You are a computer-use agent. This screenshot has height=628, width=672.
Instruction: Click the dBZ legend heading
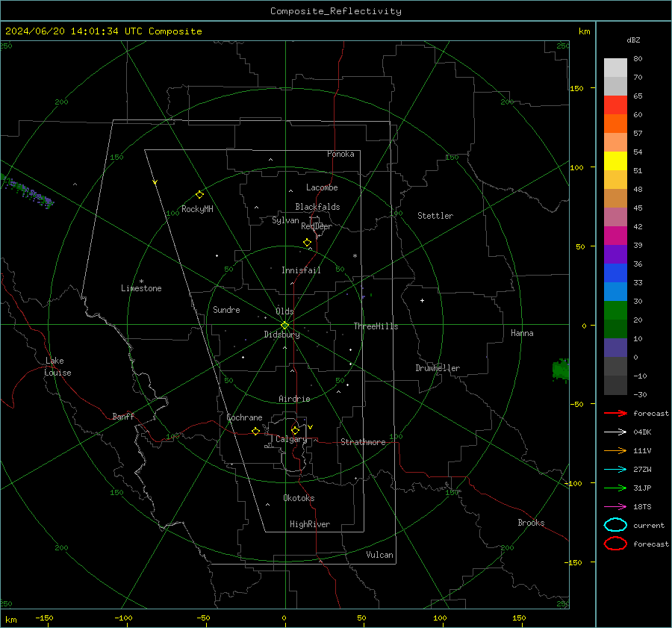[x=633, y=40]
